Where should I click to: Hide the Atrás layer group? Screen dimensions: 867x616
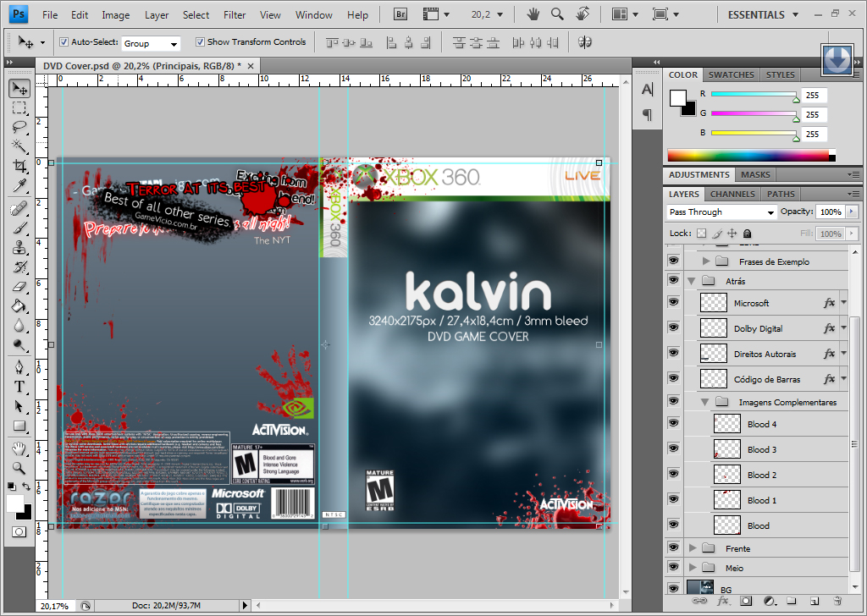click(673, 279)
